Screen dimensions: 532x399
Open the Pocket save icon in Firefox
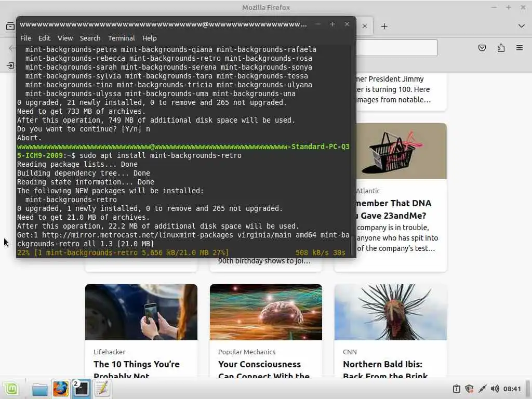point(482,48)
